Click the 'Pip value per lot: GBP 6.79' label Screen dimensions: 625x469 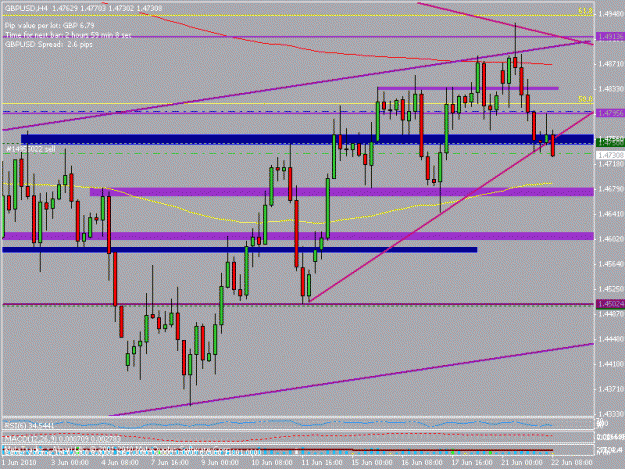[x=49, y=26]
